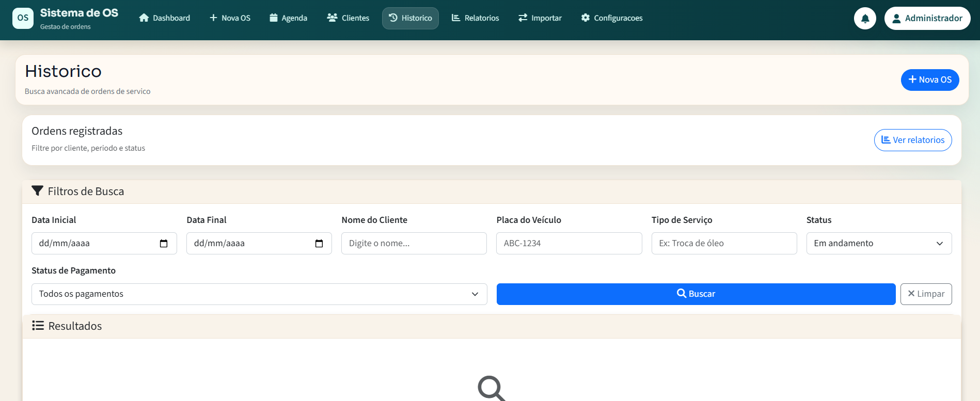This screenshot has height=401, width=980.
Task: Focus the Nome do Cliente field
Action: pyautogui.click(x=414, y=244)
